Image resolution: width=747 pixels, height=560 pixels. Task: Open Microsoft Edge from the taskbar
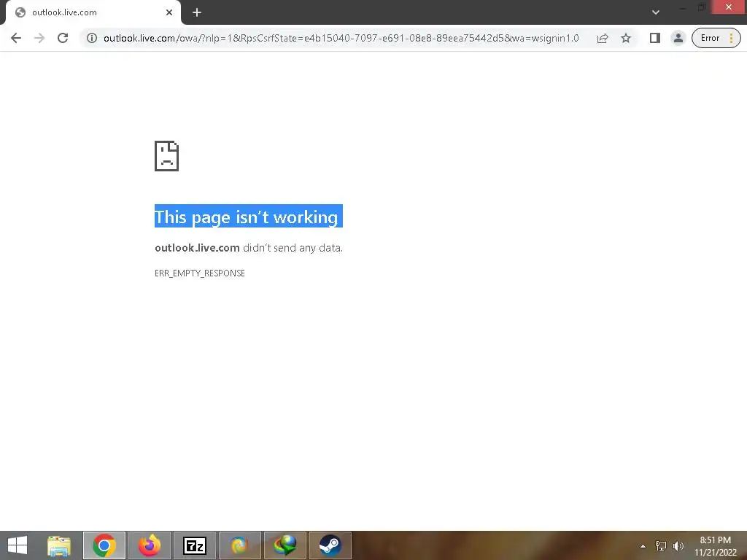[239, 545]
